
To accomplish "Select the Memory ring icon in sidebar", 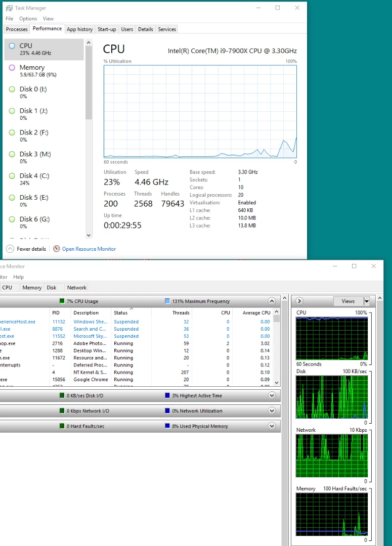I will tap(12, 68).
